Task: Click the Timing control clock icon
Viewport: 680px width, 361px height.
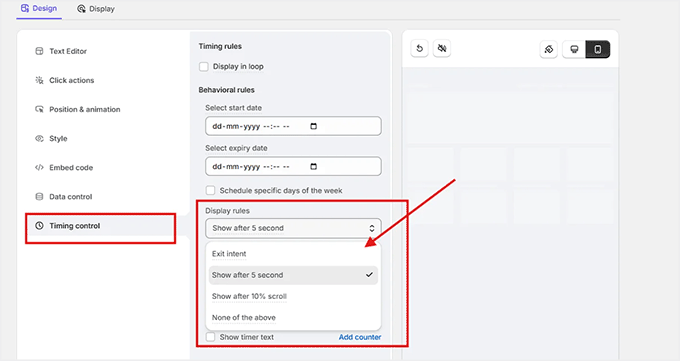Action: (x=39, y=226)
